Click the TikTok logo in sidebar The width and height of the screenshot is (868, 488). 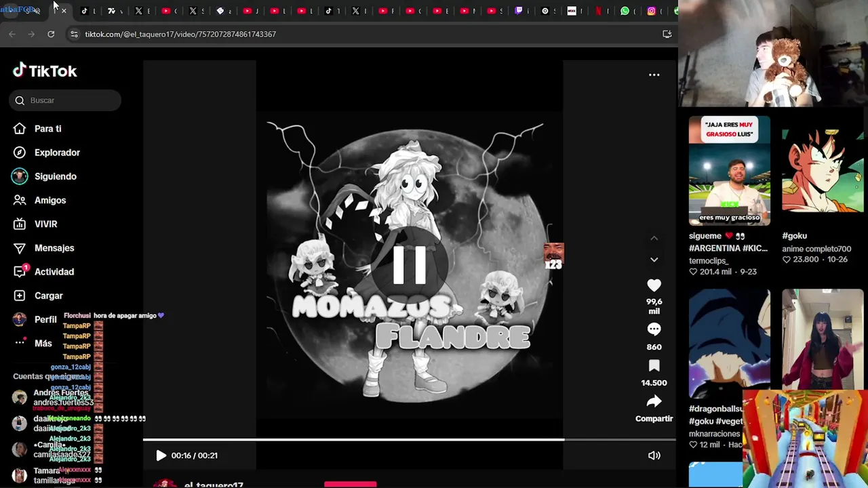click(45, 70)
